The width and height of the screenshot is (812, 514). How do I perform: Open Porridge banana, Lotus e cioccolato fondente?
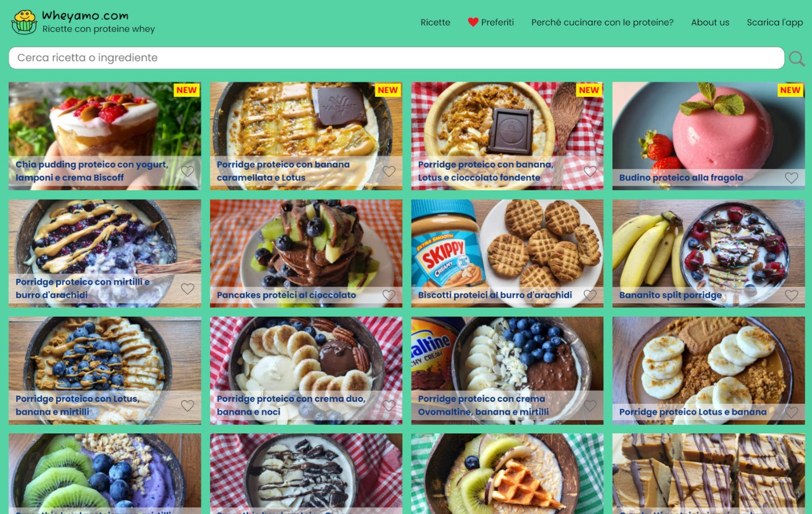coord(507,136)
